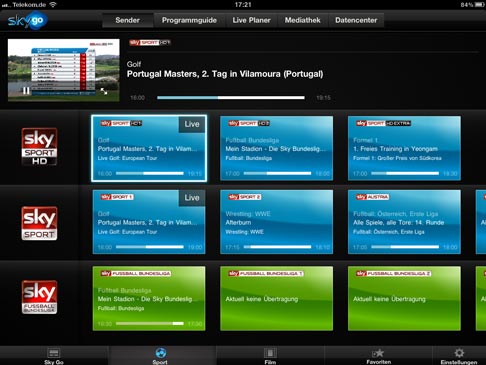Open the Sky Go tab icon

54,353
